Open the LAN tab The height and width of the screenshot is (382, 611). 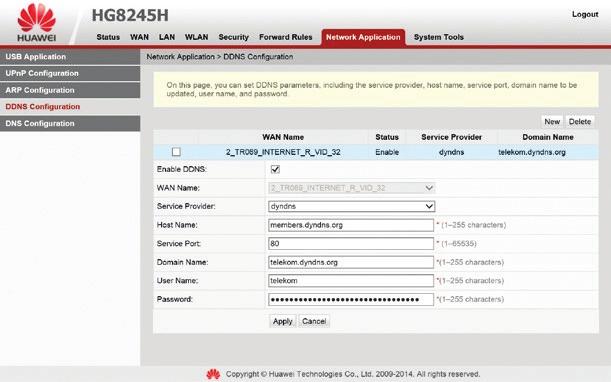167,37
